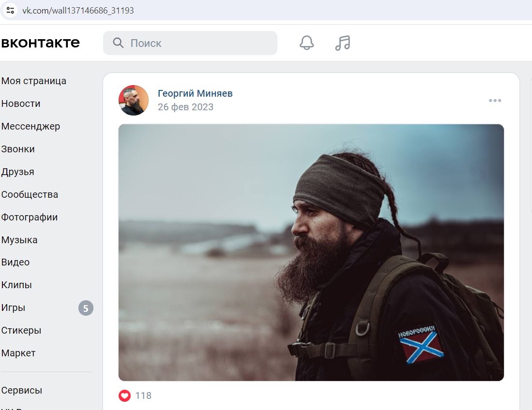Open the three-dot post options menu
Image resolution: width=532 pixels, height=410 pixels.
495,100
